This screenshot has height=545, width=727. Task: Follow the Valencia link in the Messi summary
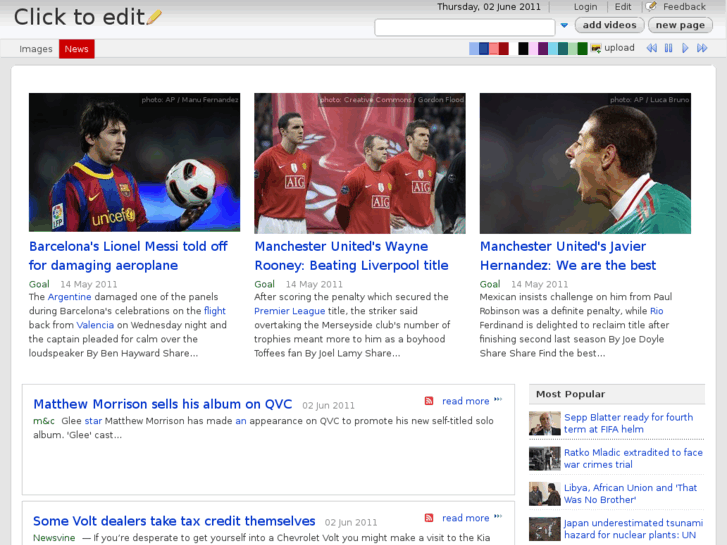pos(95,325)
